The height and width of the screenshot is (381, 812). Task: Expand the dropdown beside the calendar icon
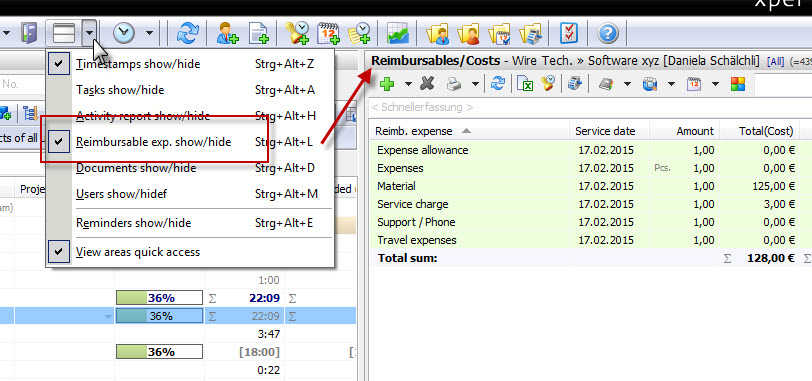(715, 84)
